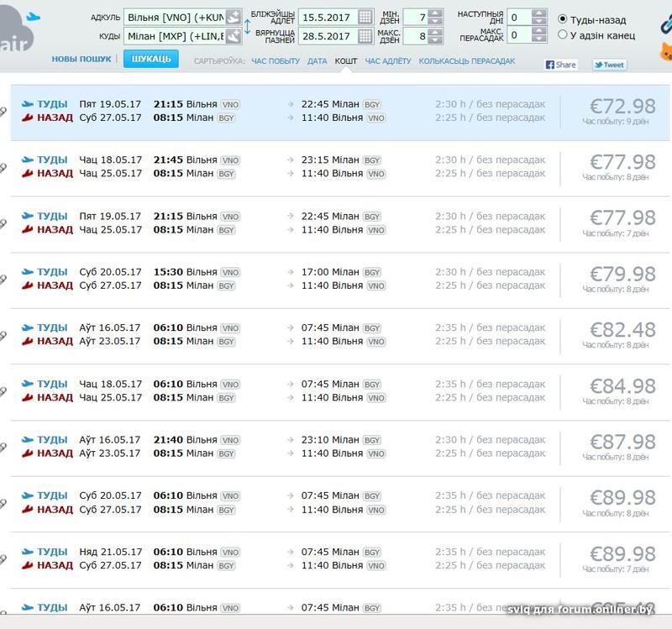Click the Facebook Share button

click(560, 65)
